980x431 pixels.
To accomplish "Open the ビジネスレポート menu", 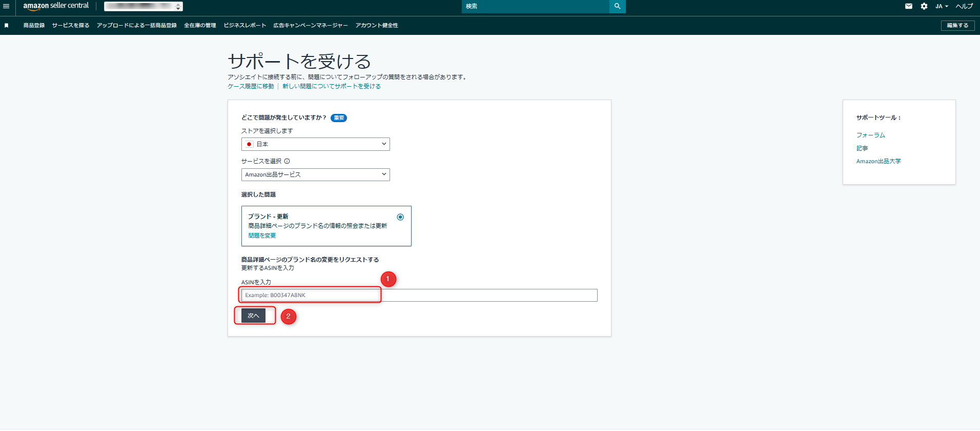I will [245, 25].
